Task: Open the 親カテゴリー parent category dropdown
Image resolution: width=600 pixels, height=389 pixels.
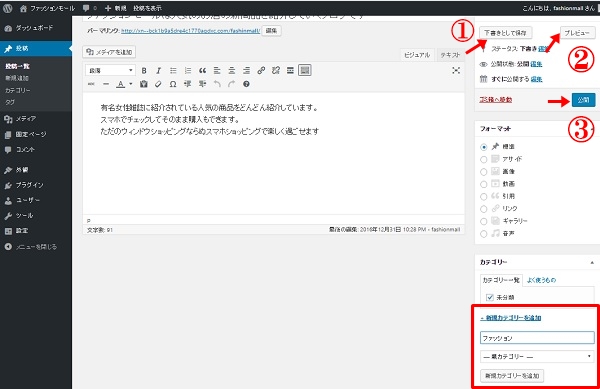Action: tap(537, 356)
